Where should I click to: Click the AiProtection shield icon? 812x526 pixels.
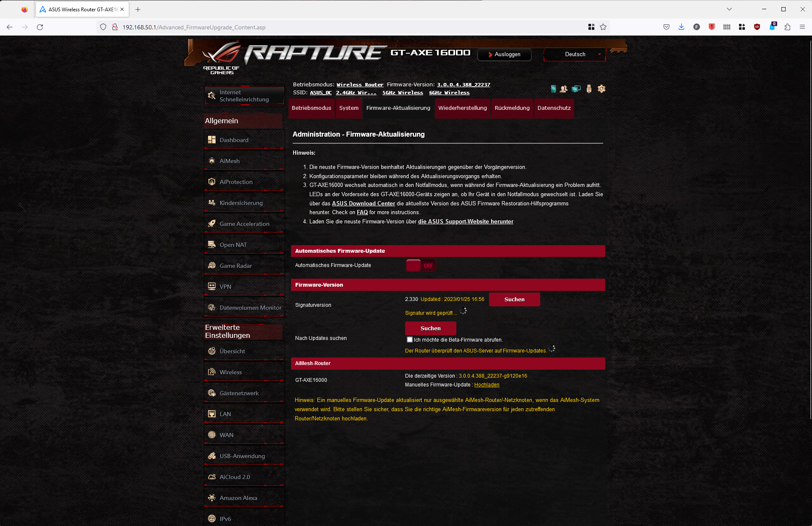pyautogui.click(x=212, y=182)
